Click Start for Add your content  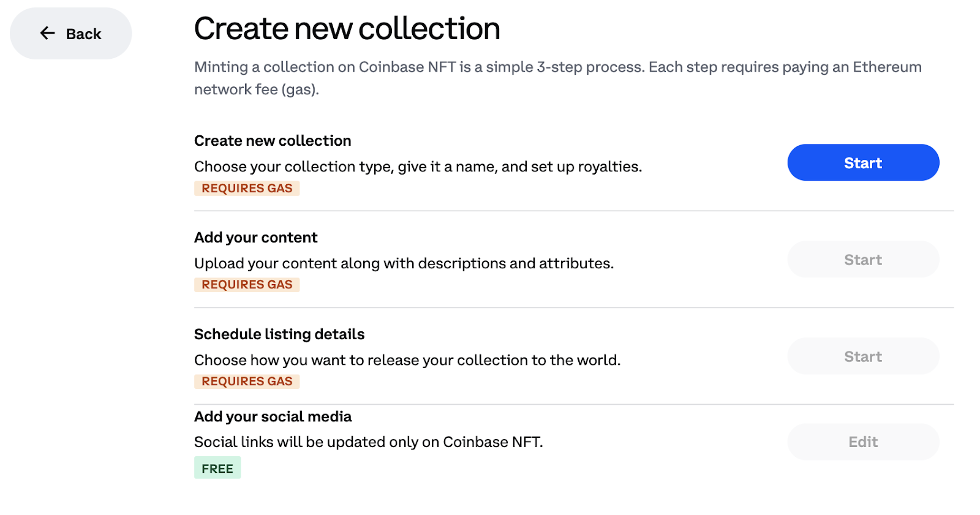point(863,259)
